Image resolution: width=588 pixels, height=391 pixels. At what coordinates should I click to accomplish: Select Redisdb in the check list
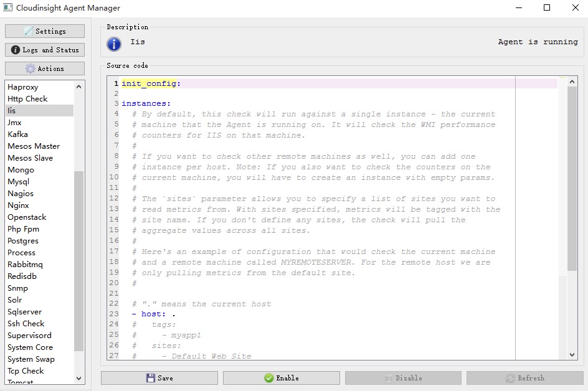click(40, 276)
